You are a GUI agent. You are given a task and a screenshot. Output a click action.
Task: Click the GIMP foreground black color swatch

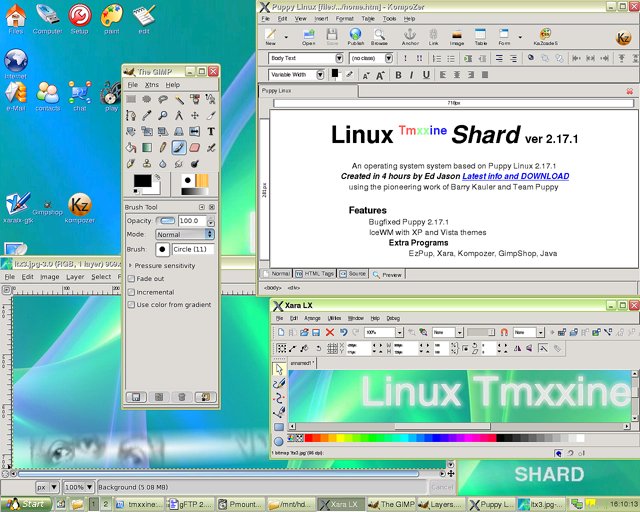coord(142,181)
